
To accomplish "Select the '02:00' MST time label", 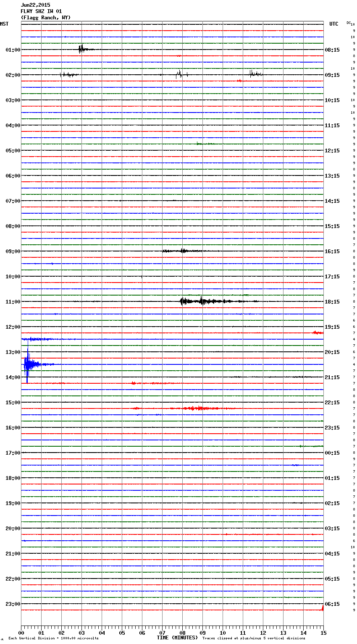I will tap(13, 75).
